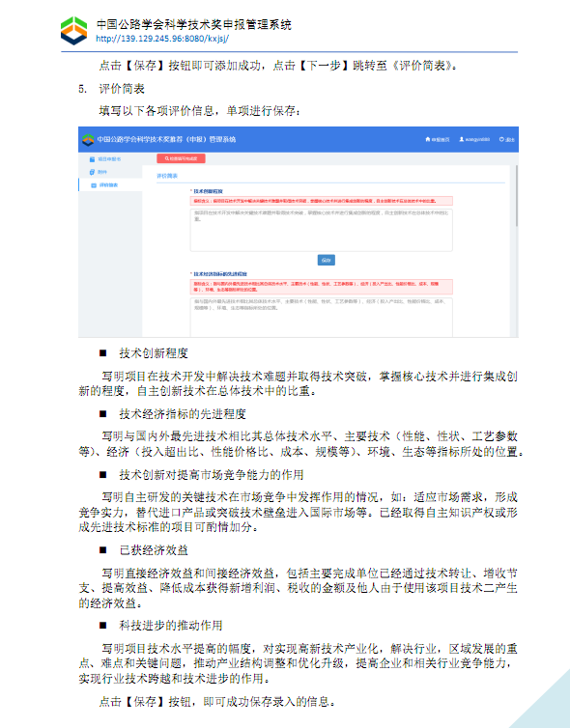
Task: Select 项目申报书 in the sidebar
Action: click(105, 159)
